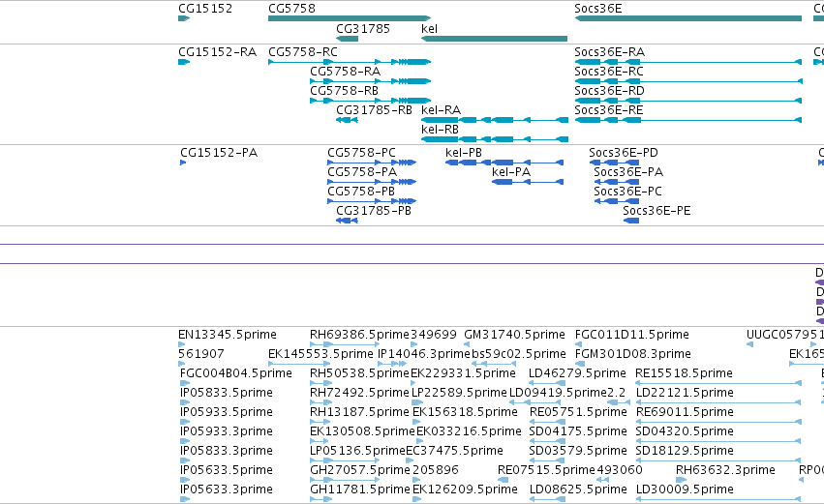Click the Socs36E-RE transcript label
The width and height of the screenshot is (824, 504).
pyautogui.click(x=608, y=110)
